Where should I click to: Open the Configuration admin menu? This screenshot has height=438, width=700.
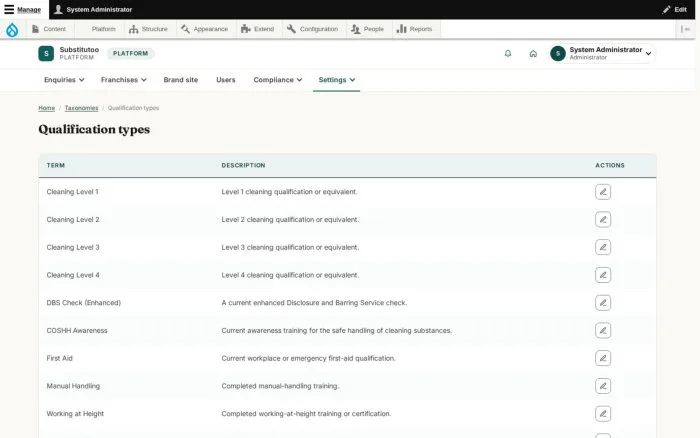312,29
